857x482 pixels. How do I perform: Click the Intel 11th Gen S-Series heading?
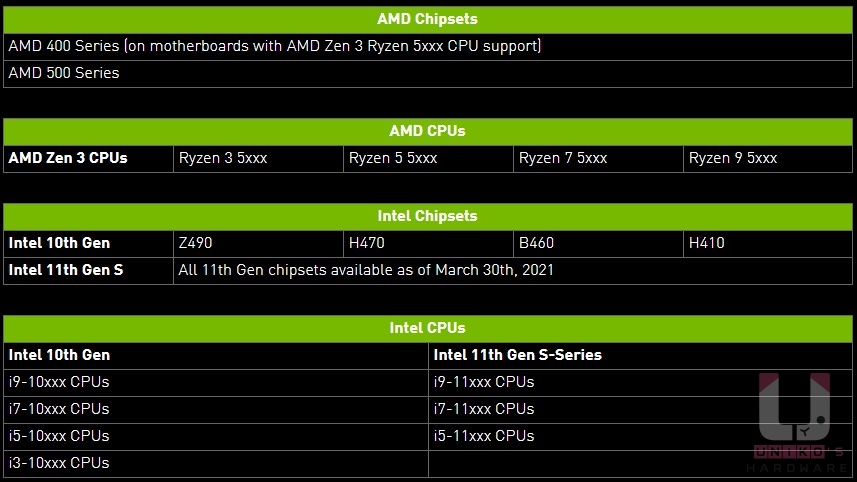[518, 355]
